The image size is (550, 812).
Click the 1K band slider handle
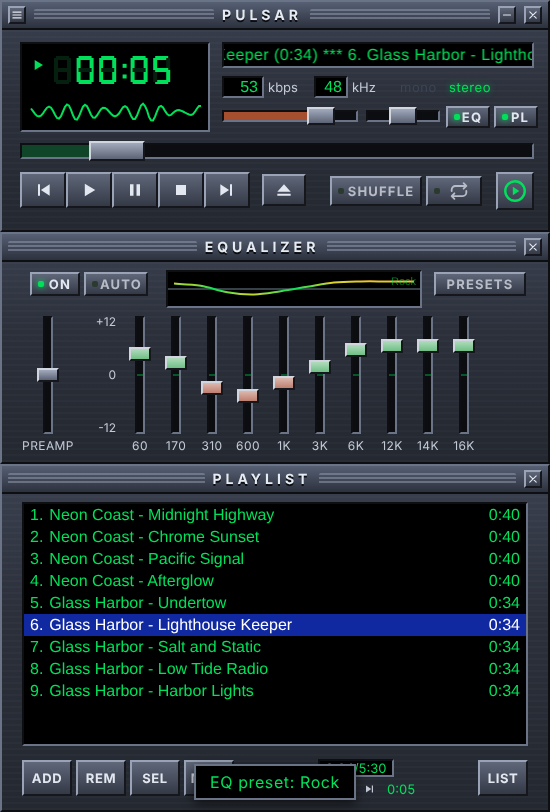[x=284, y=383]
